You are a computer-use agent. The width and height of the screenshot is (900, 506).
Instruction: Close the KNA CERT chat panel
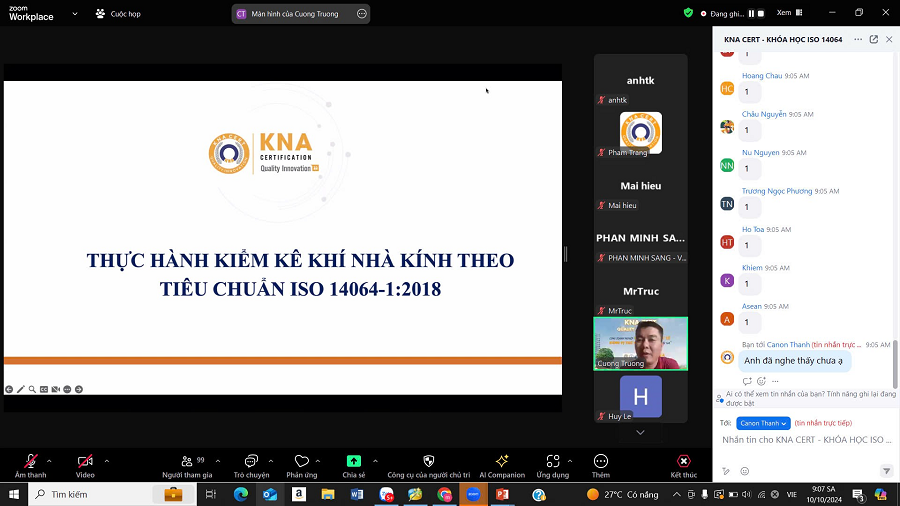(889, 39)
